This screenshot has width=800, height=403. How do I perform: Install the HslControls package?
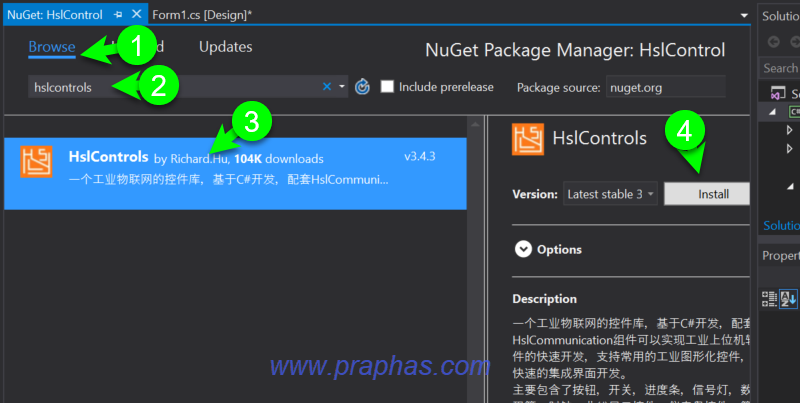[707, 194]
